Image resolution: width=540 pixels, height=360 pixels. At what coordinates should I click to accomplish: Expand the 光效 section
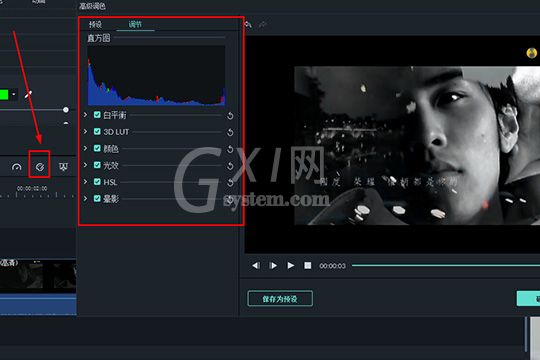(x=85, y=165)
